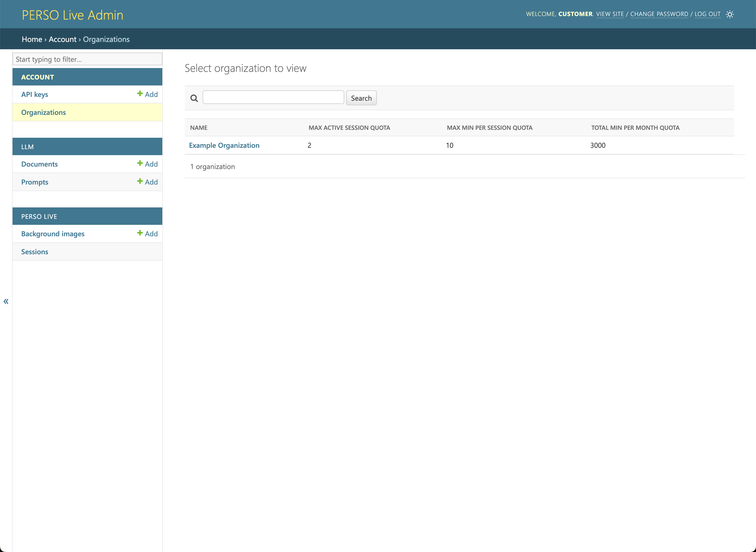Collapse the sidebar with double-chevron
This screenshot has width=756, height=552.
pos(6,301)
